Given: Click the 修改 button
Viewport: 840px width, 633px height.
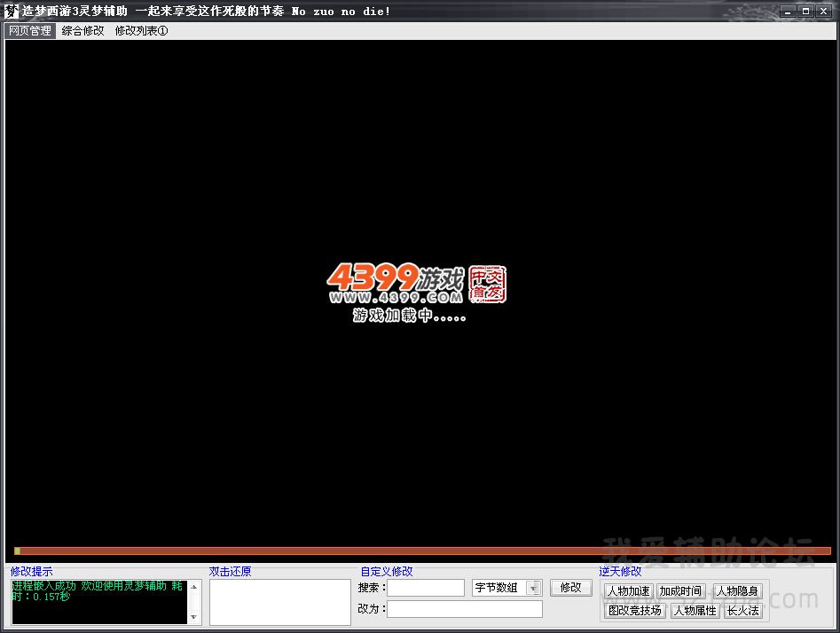Looking at the screenshot, I should pos(570,588).
